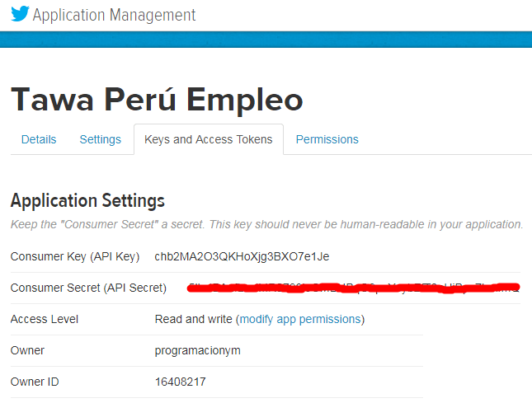Screen dimensions: 532x403
Task: Select the Keys and Access Tokens tab
Action: (209, 139)
